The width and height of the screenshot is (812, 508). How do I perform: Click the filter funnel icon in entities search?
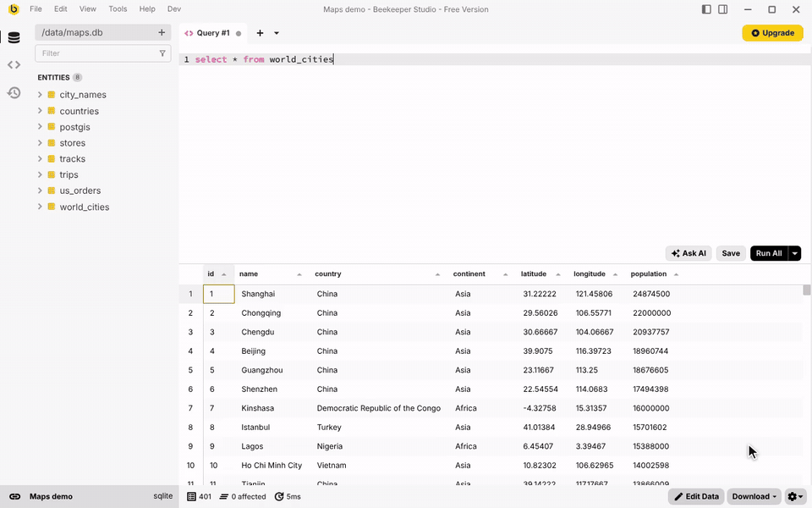162,52
